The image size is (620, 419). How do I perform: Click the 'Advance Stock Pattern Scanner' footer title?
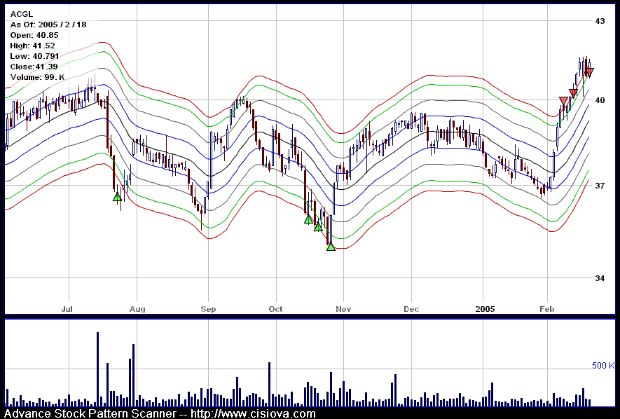90,414
